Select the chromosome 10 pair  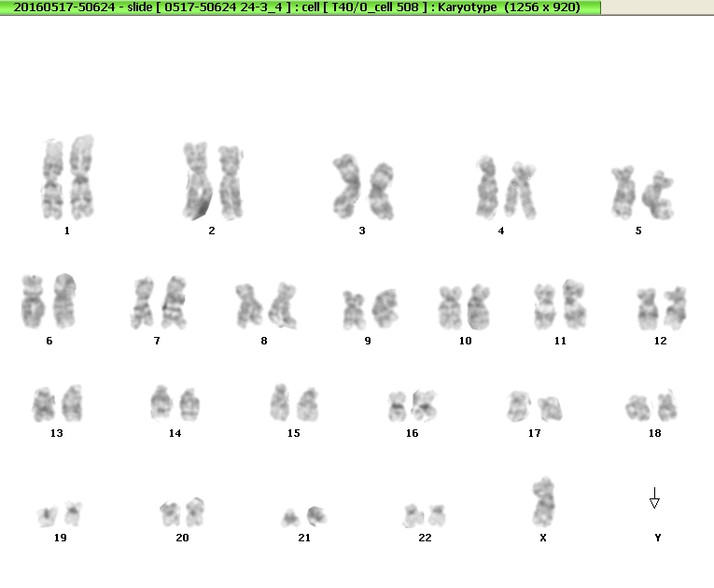[465, 307]
